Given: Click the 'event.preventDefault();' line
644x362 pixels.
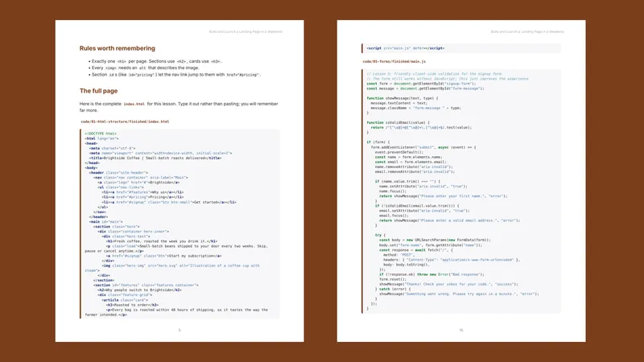Looking at the screenshot, I should click(x=398, y=152).
